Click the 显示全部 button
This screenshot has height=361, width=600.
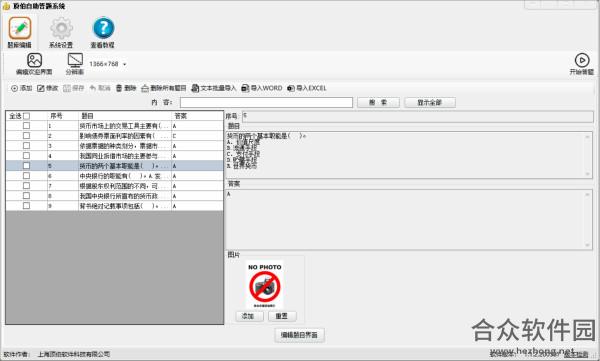[430, 102]
